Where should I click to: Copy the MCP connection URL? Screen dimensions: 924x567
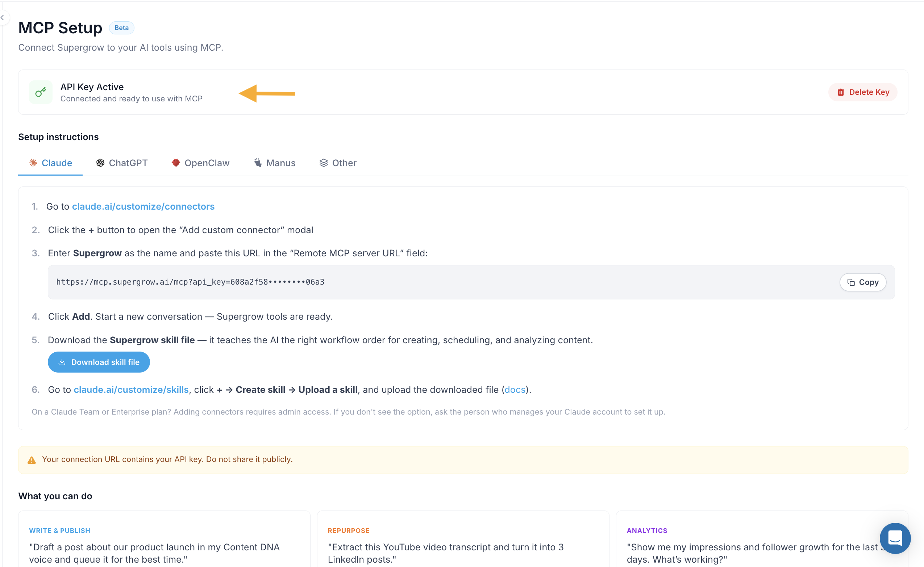[x=862, y=282]
